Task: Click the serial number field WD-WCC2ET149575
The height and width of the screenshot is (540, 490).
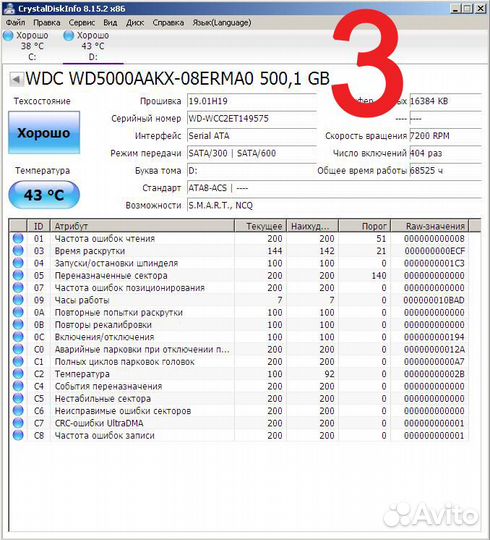Action: click(x=252, y=119)
